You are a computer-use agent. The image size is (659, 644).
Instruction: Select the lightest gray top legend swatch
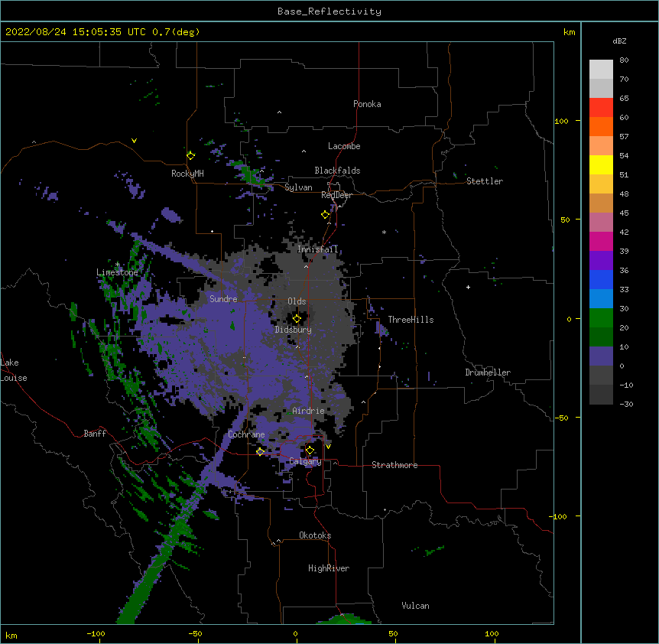click(601, 69)
